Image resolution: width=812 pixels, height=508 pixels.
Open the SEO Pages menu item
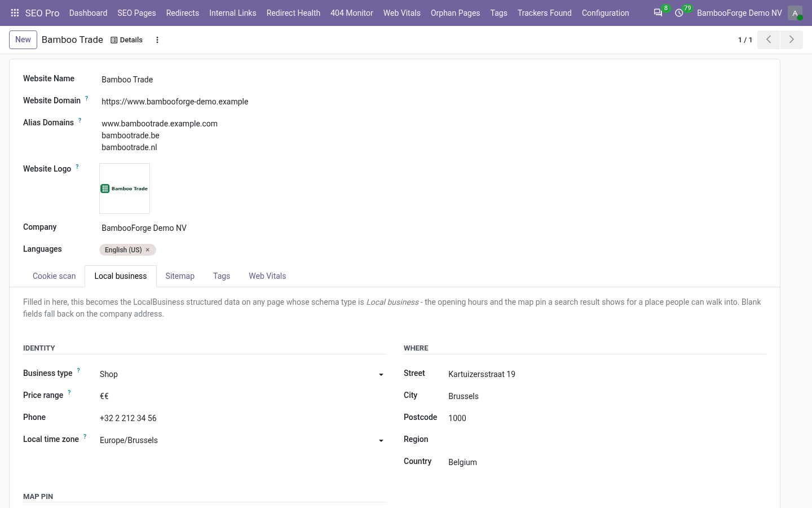(136, 13)
